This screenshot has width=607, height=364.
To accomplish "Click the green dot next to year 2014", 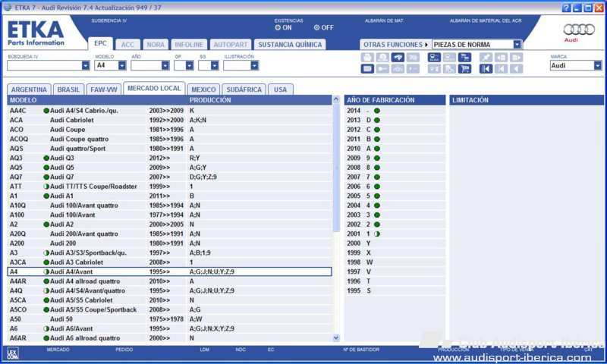I will pyautogui.click(x=376, y=111).
